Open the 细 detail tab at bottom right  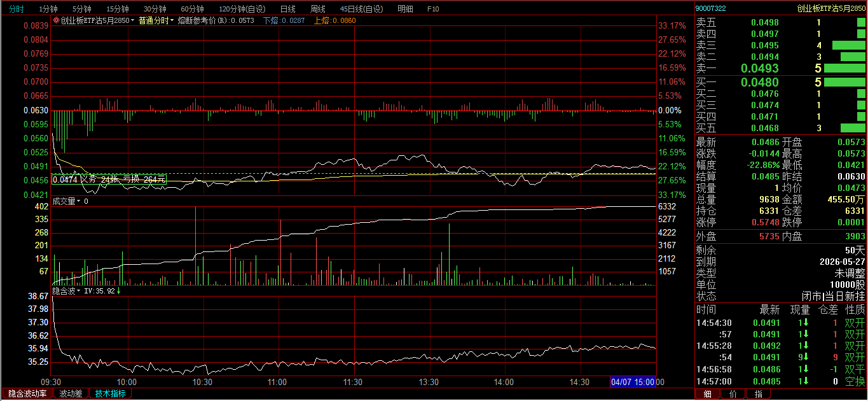pos(708,395)
